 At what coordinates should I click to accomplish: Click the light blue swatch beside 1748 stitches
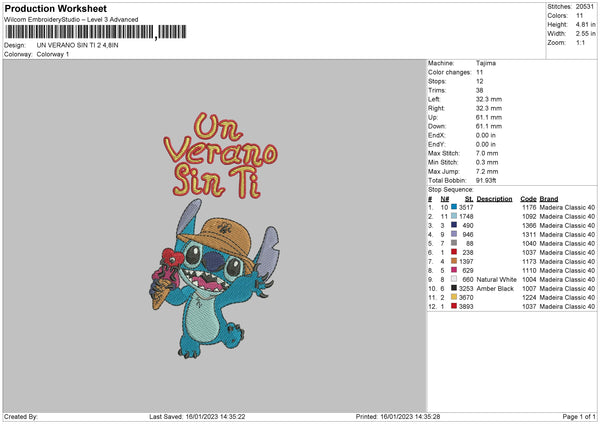click(454, 216)
